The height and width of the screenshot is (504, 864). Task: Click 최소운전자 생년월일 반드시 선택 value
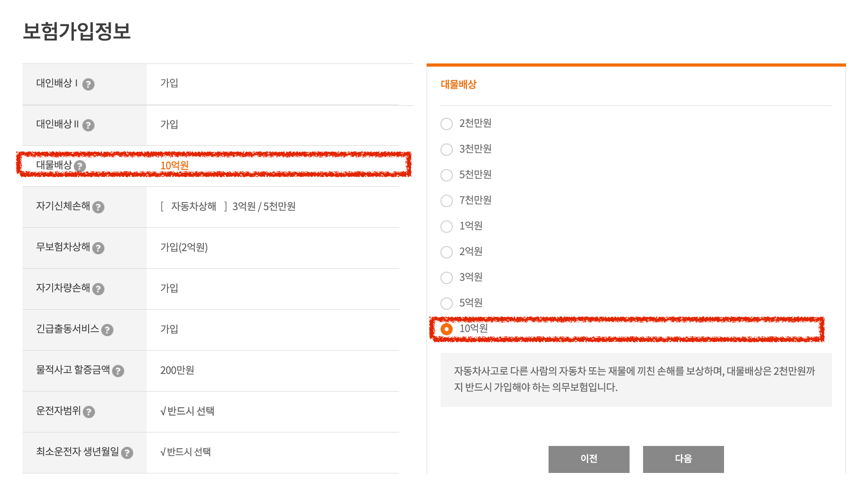point(185,452)
